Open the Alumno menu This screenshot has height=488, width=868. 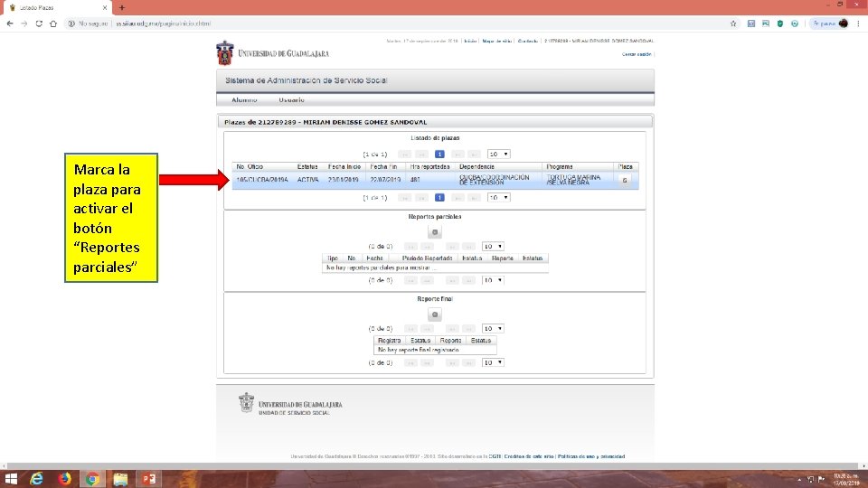tap(244, 100)
